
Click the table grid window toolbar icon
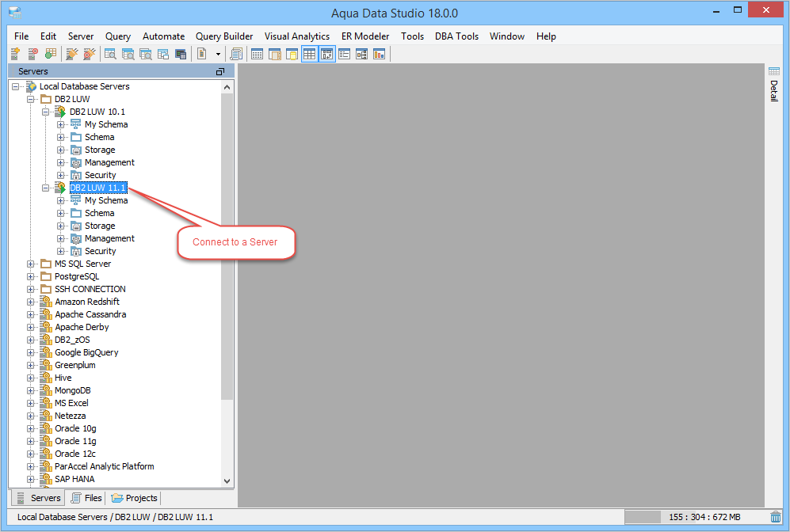(257, 54)
